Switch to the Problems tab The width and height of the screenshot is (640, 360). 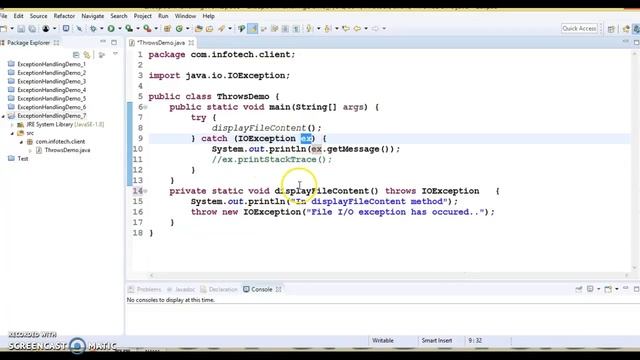click(x=145, y=289)
